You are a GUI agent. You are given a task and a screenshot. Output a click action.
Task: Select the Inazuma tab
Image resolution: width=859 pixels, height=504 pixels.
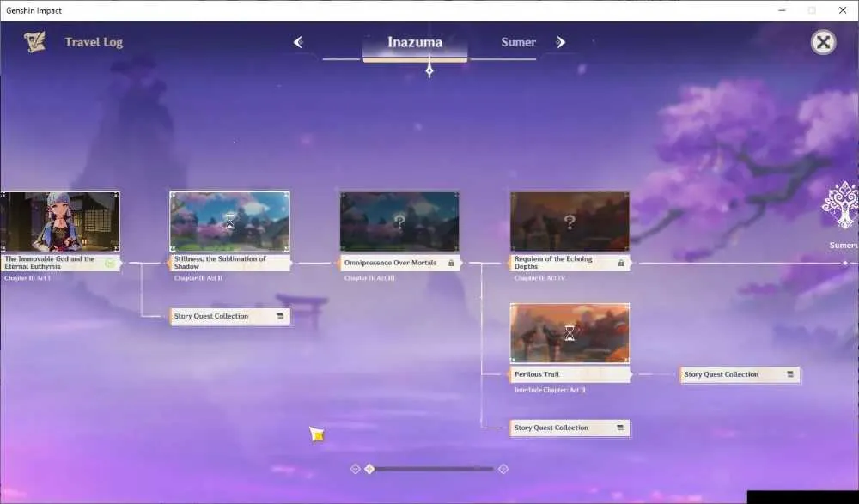click(x=415, y=42)
